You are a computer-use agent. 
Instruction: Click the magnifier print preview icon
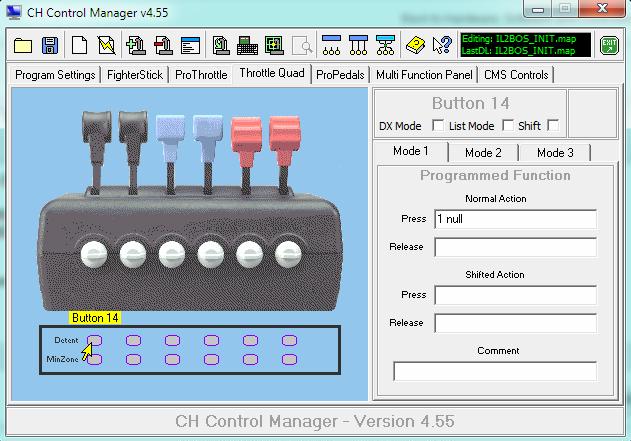tap(302, 45)
